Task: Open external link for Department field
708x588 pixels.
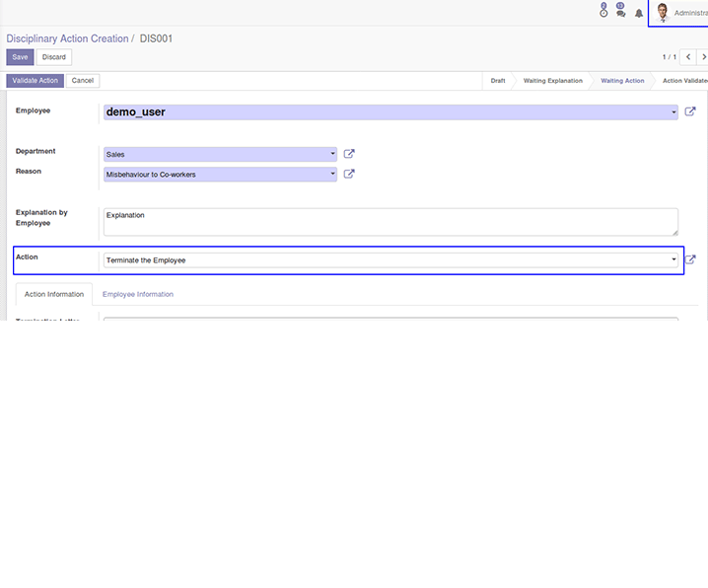Action: (349, 154)
